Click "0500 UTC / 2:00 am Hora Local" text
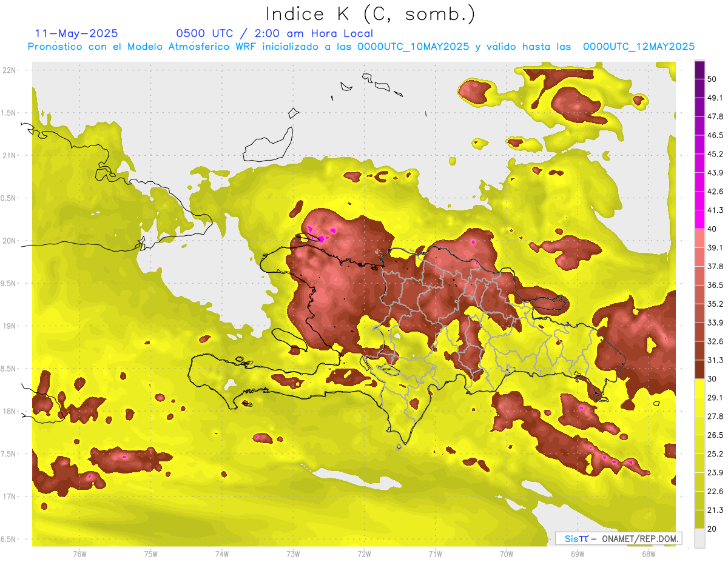The image size is (728, 562). click(x=274, y=33)
